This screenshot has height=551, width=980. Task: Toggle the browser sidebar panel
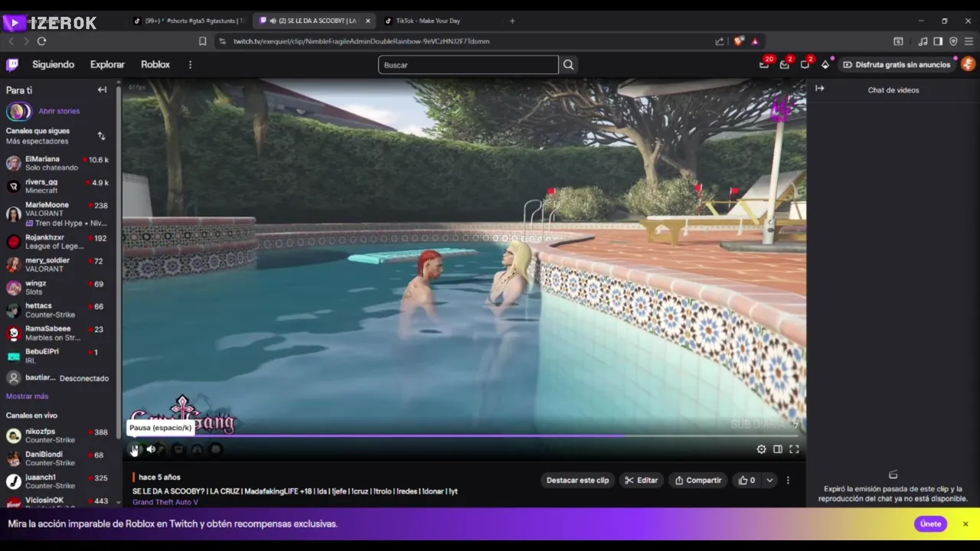coord(938,41)
